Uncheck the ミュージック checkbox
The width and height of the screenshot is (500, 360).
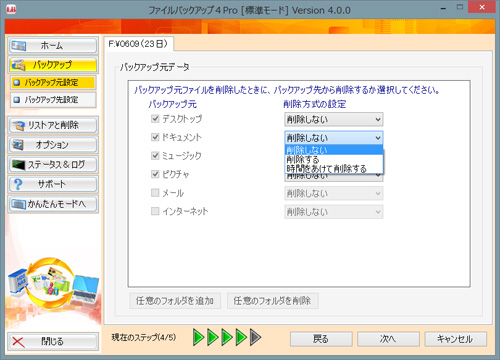tap(155, 155)
